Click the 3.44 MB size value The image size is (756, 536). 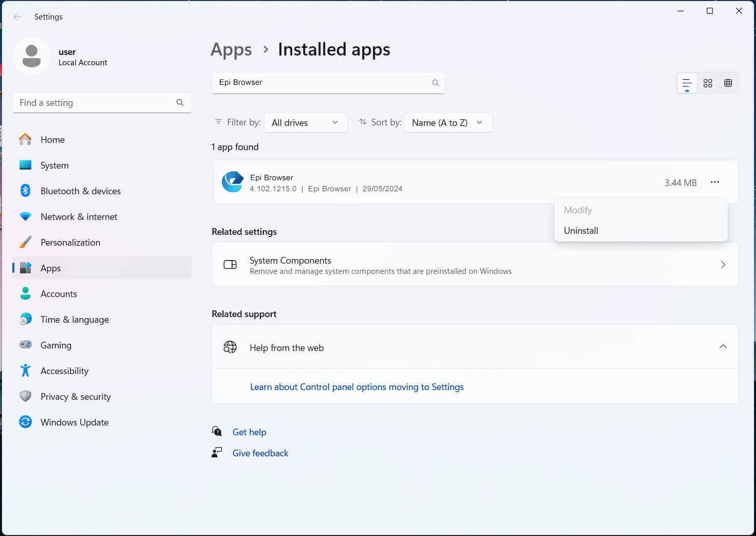(x=681, y=183)
